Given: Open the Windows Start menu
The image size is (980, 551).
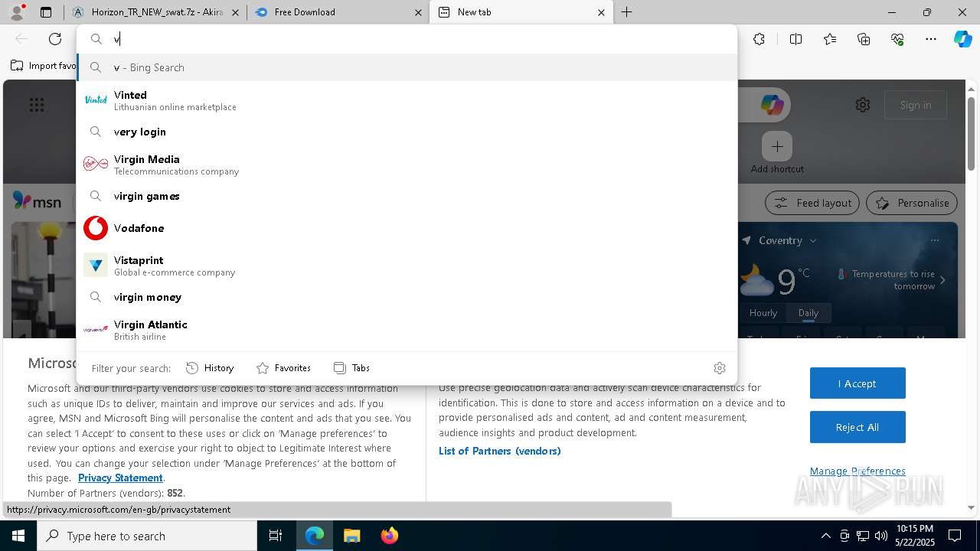Looking at the screenshot, I should tap(18, 536).
